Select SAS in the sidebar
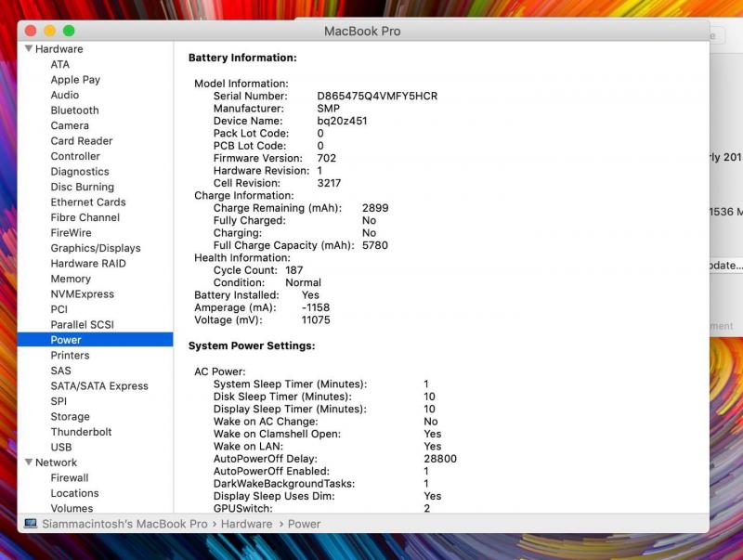743x560 pixels. click(x=60, y=371)
